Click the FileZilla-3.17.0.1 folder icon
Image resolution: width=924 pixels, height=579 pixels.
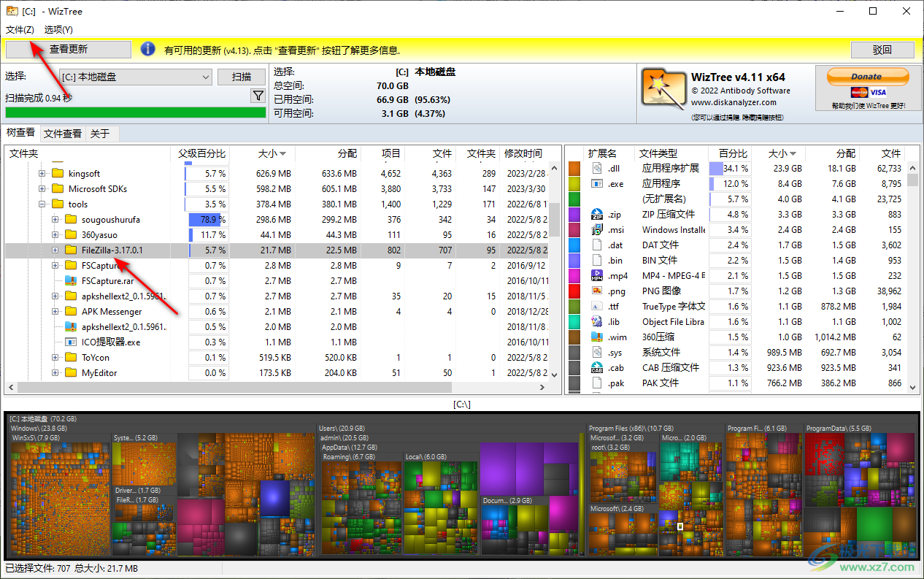pyautogui.click(x=71, y=250)
